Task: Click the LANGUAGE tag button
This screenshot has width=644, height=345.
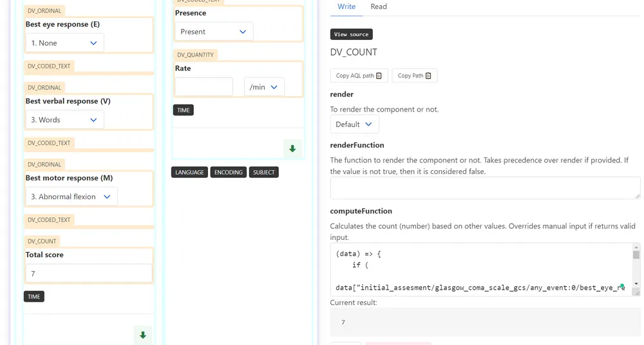Action: 189,172
